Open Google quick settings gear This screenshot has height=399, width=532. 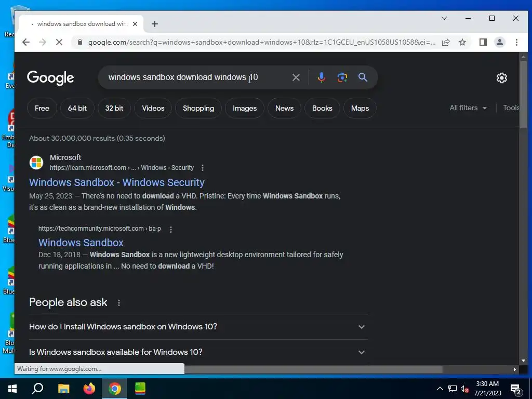(502, 78)
